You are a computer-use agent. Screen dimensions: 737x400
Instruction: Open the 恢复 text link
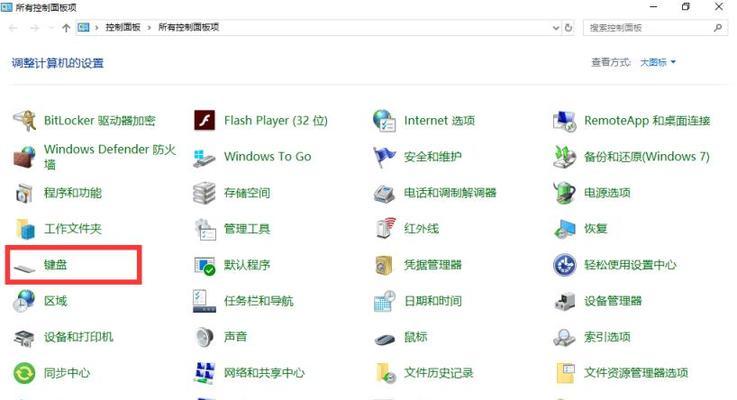coord(596,229)
